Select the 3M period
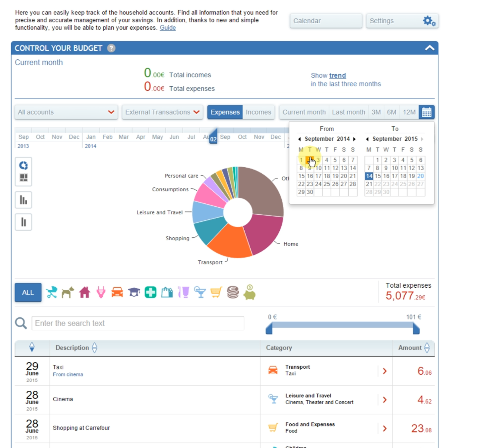This screenshot has height=448, width=485. (376, 112)
